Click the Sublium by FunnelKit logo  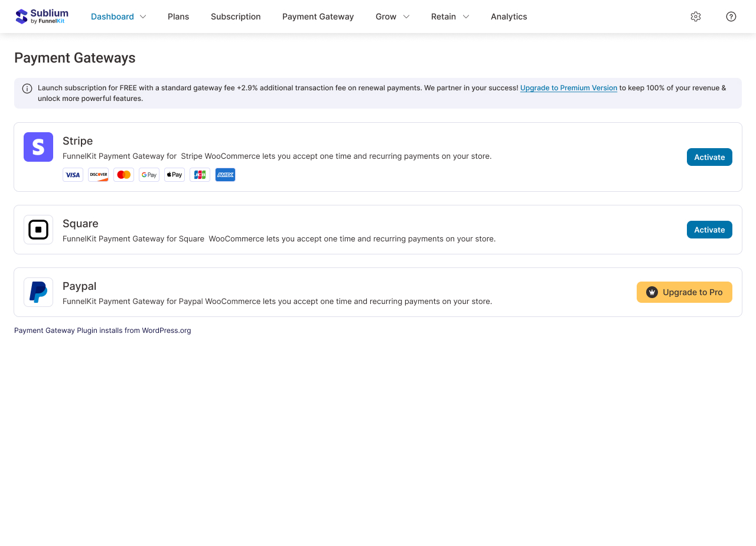(41, 17)
